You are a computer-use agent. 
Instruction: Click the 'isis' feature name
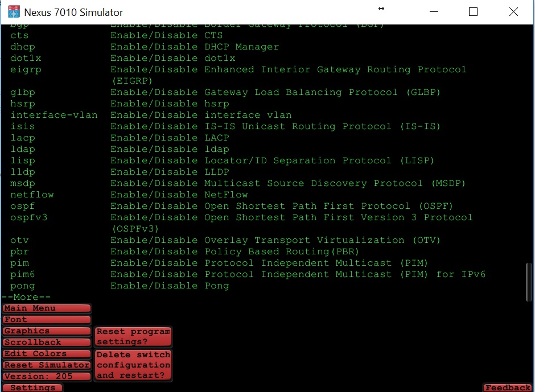point(23,126)
